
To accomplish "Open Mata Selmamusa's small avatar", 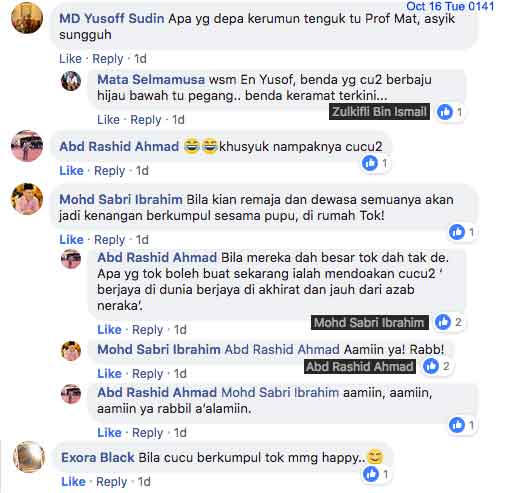I will (71, 81).
